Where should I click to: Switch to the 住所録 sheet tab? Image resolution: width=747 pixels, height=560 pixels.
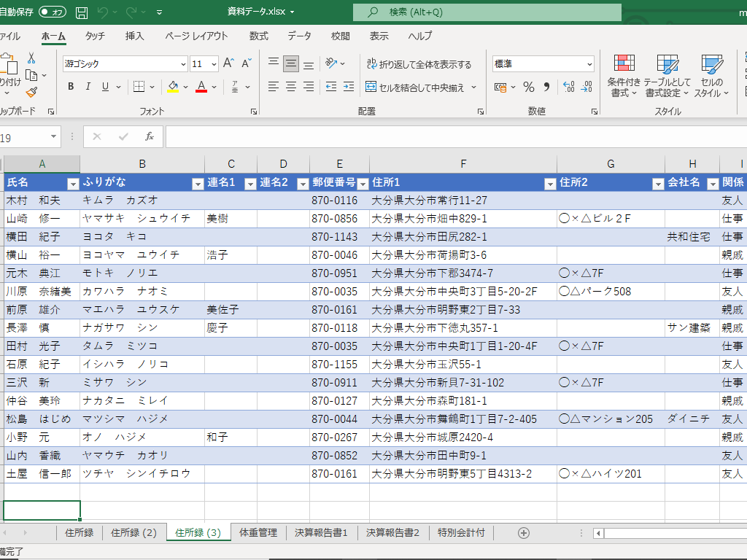pyautogui.click(x=79, y=532)
